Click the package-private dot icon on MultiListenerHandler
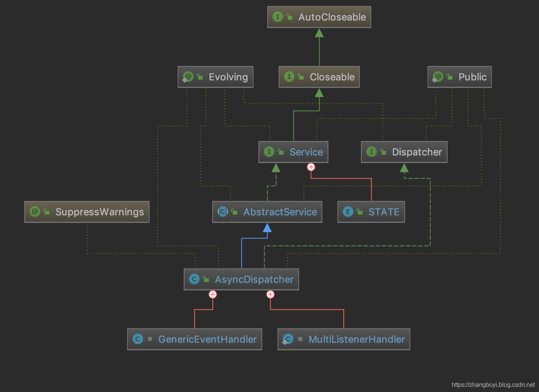 300,339
